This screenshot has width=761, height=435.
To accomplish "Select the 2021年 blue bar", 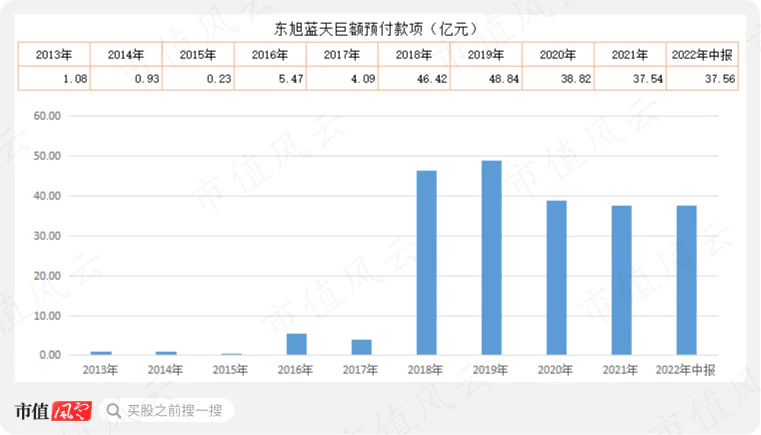I will [x=621, y=280].
